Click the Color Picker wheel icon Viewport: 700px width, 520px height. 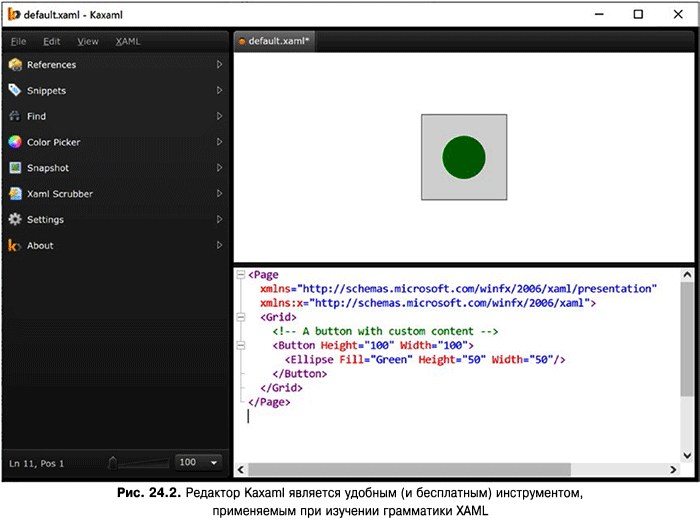(15, 142)
